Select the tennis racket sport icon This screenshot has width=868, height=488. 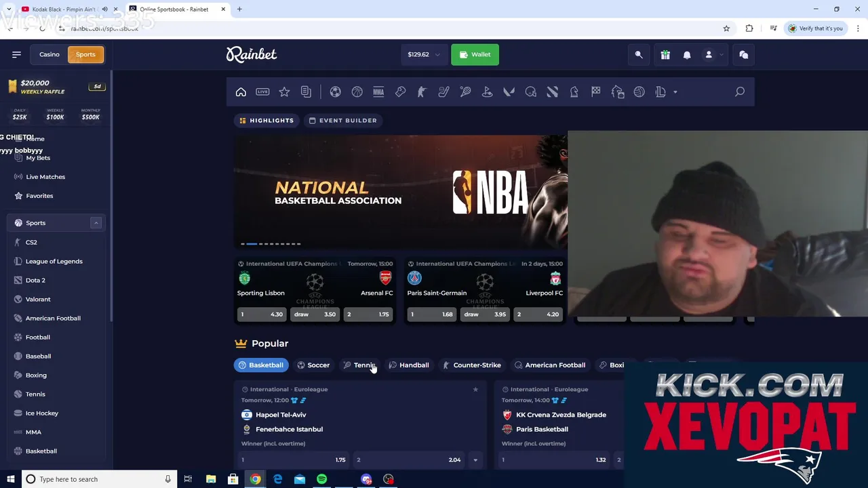click(x=465, y=91)
